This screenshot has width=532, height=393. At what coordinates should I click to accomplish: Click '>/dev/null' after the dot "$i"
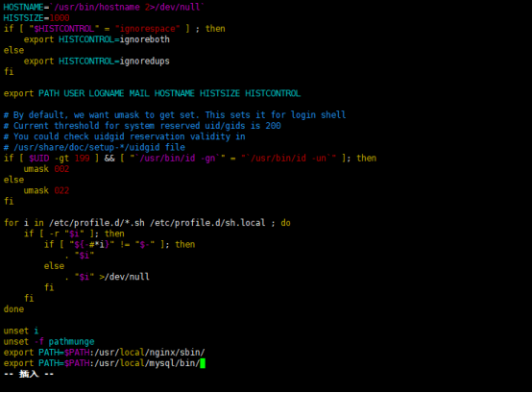click(124, 277)
